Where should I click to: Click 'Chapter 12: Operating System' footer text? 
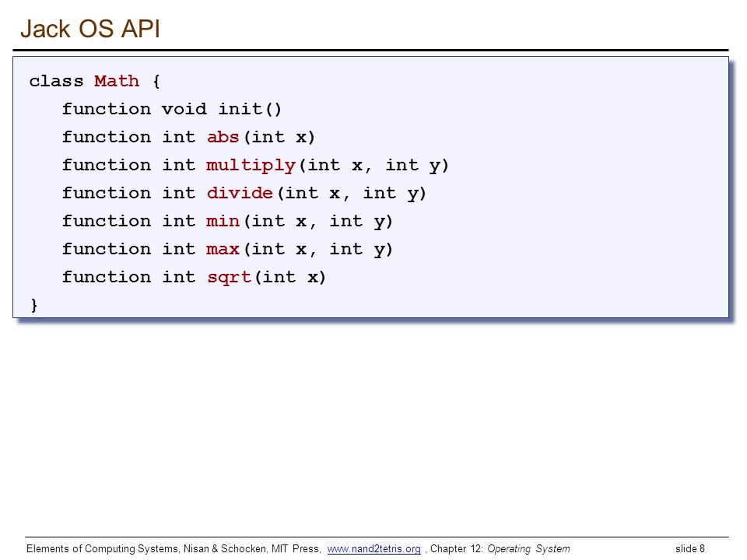(x=500, y=548)
